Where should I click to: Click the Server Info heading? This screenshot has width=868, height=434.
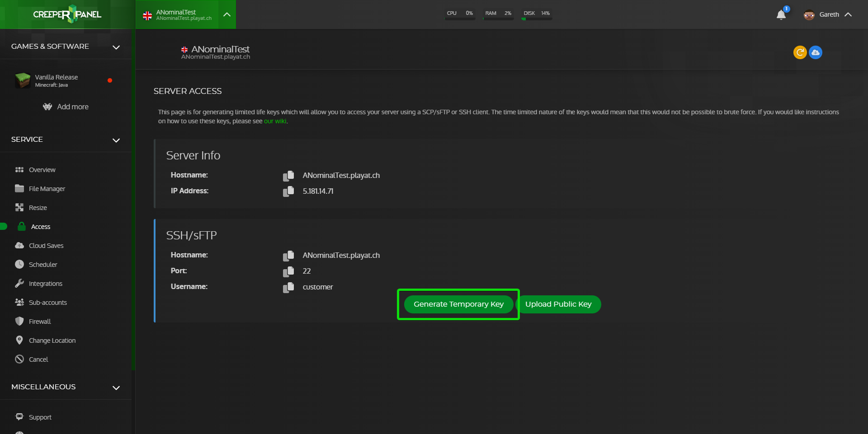193,155
